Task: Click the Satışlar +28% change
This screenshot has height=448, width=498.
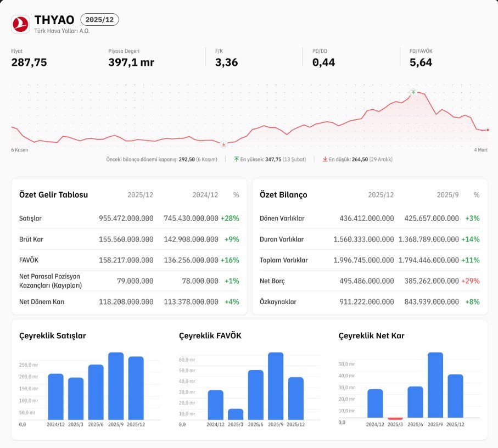Action: pos(230,219)
